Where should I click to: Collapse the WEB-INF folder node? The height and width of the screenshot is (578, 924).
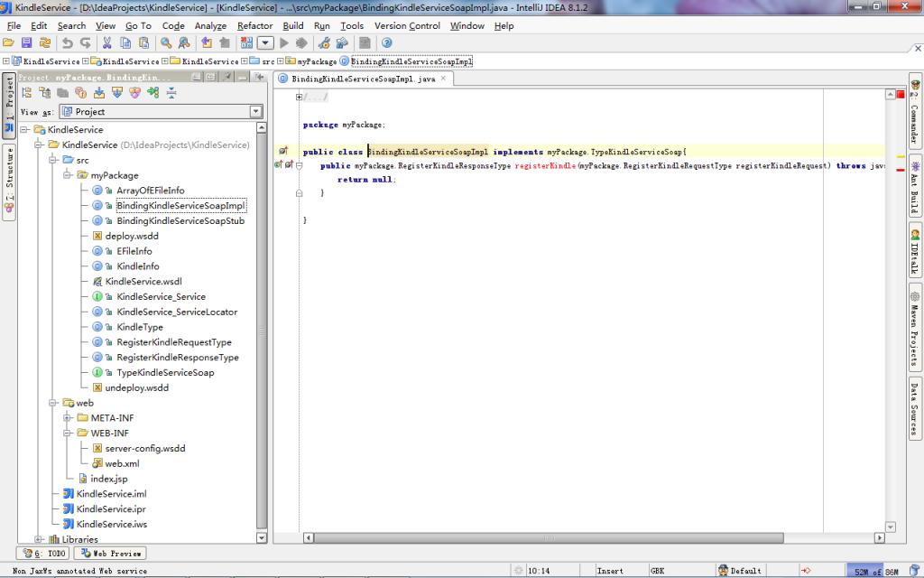click(67, 433)
